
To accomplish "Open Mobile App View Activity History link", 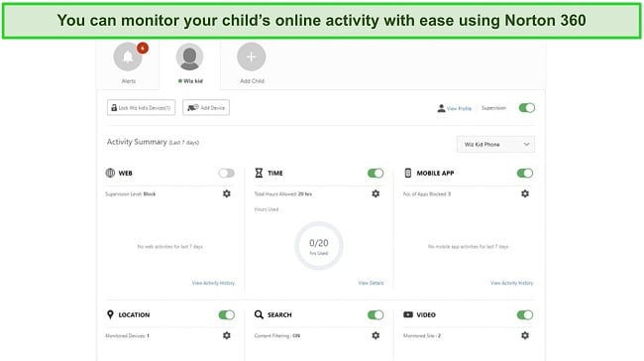I will click(512, 283).
